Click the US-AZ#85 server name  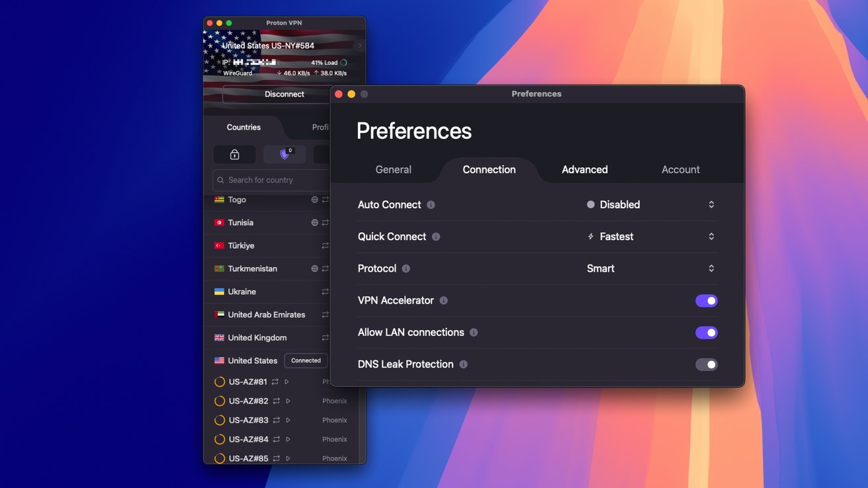(248, 458)
